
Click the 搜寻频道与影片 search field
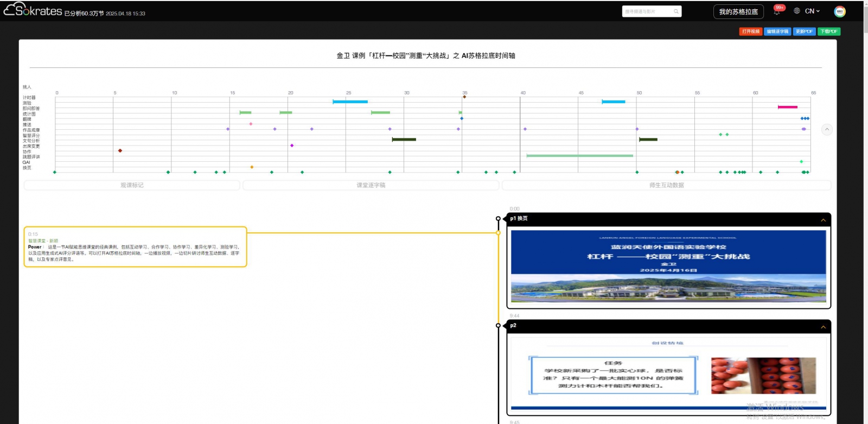647,11
